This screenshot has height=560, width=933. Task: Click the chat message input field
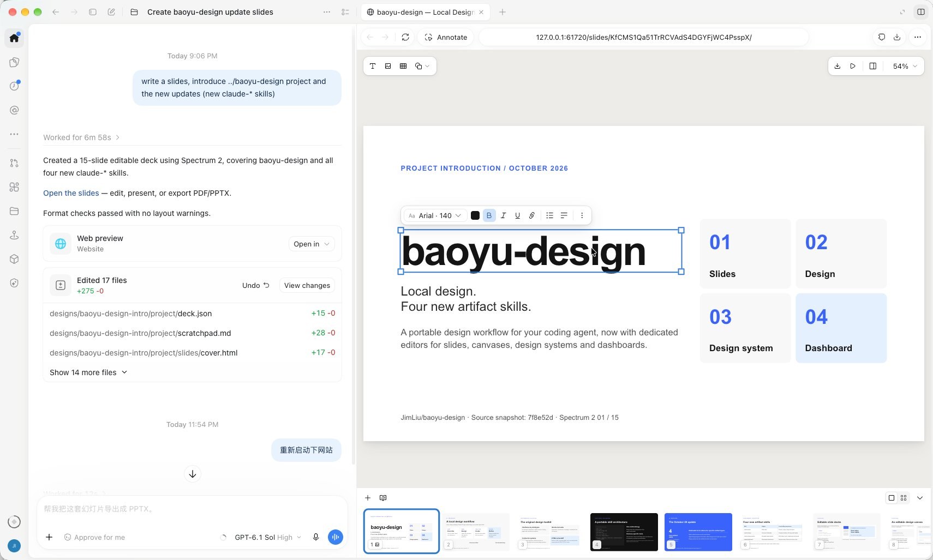[192, 509]
